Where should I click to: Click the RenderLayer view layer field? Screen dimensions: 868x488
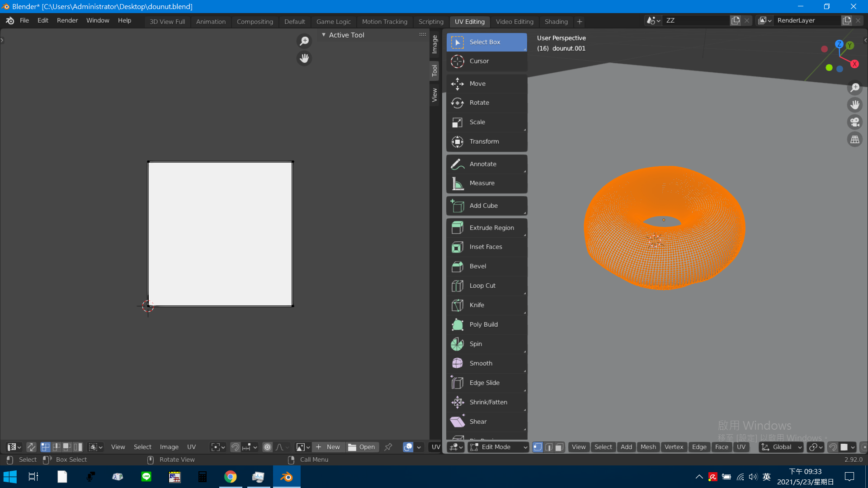pos(807,20)
